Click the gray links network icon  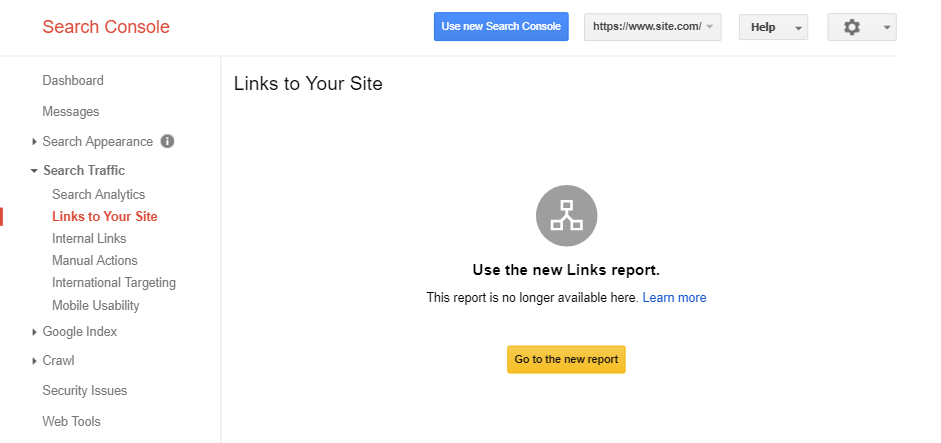pyautogui.click(x=567, y=215)
